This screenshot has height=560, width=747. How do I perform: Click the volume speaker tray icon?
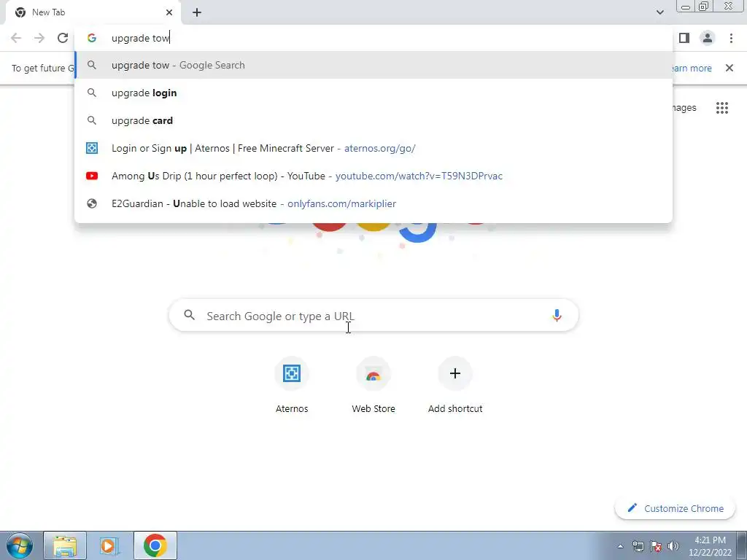[673, 546]
